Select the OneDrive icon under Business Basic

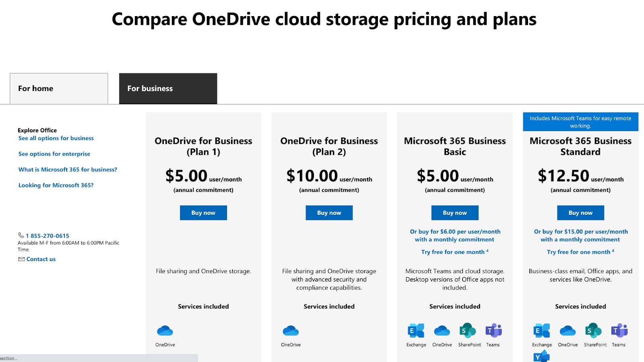(x=442, y=331)
